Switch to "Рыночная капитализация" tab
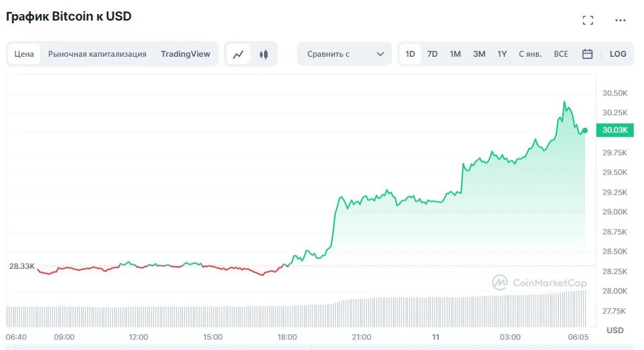This screenshot has height=350, width=644. pyautogui.click(x=97, y=54)
